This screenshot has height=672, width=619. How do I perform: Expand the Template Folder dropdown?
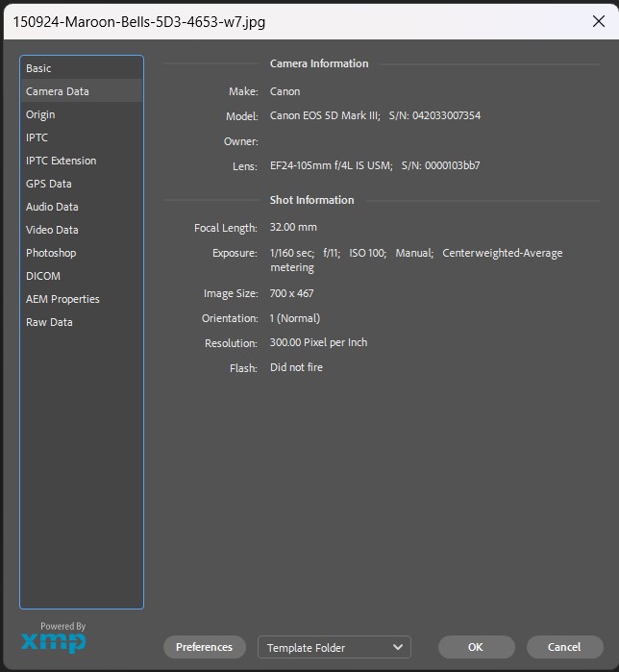coord(334,647)
